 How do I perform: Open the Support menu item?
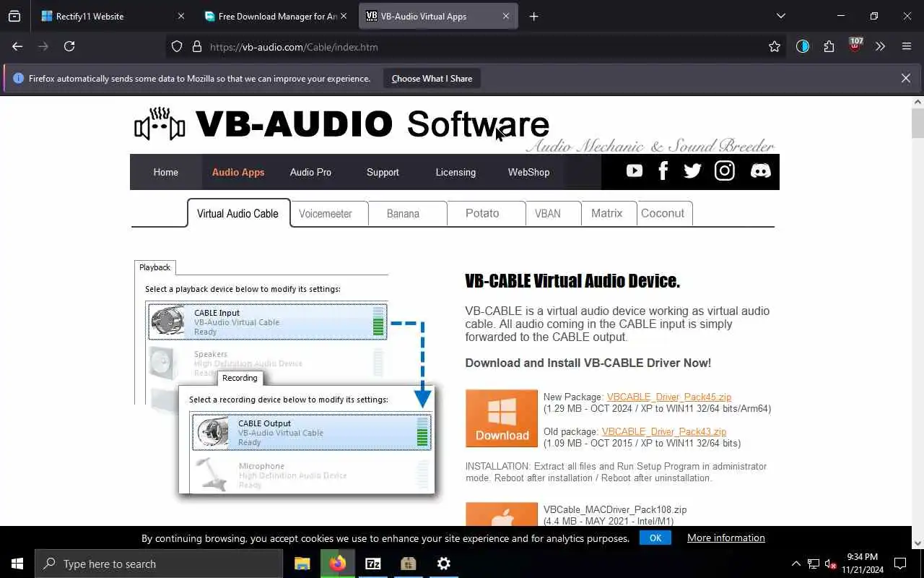[383, 172]
